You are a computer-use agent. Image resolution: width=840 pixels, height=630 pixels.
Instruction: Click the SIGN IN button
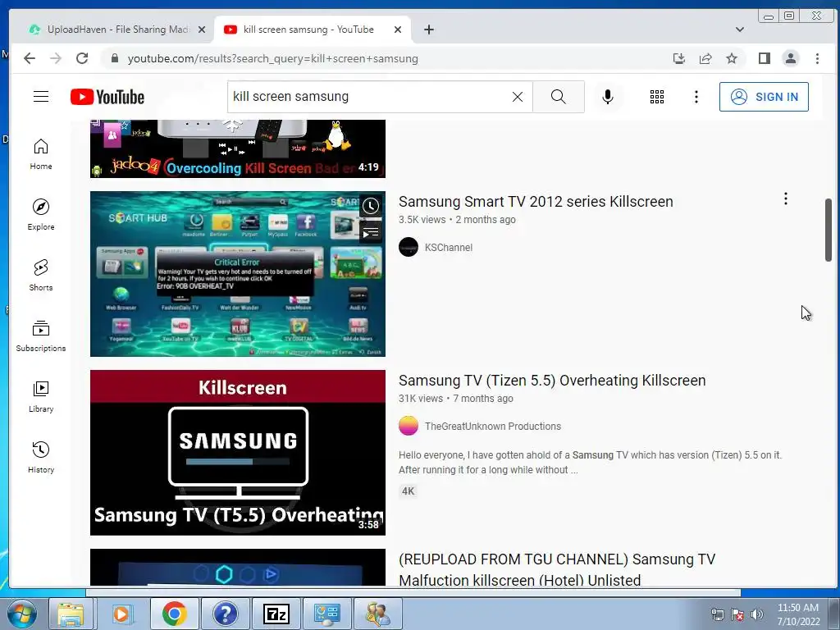(x=764, y=97)
